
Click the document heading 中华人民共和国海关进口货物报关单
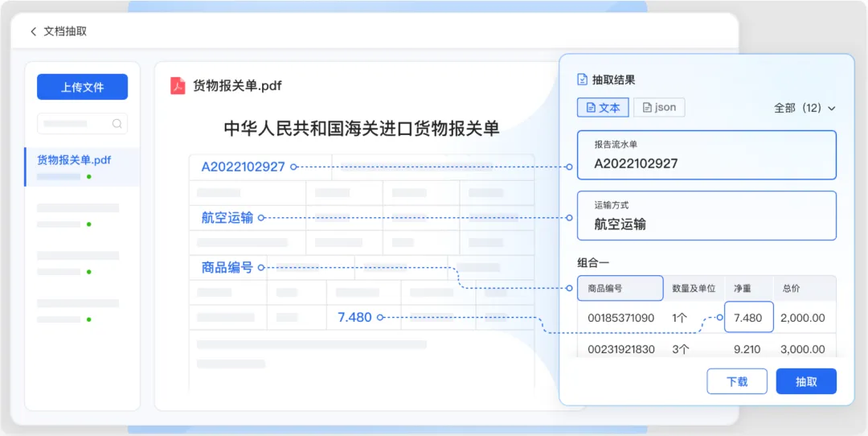click(362, 129)
